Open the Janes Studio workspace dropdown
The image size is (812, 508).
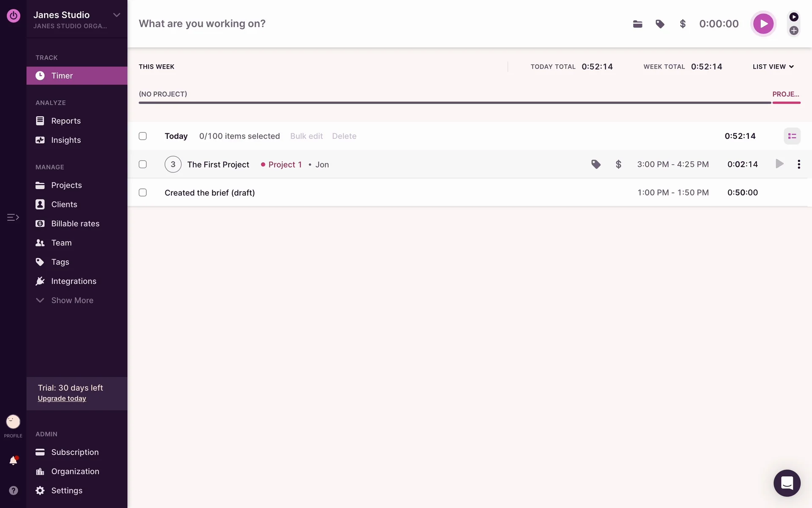(x=116, y=15)
